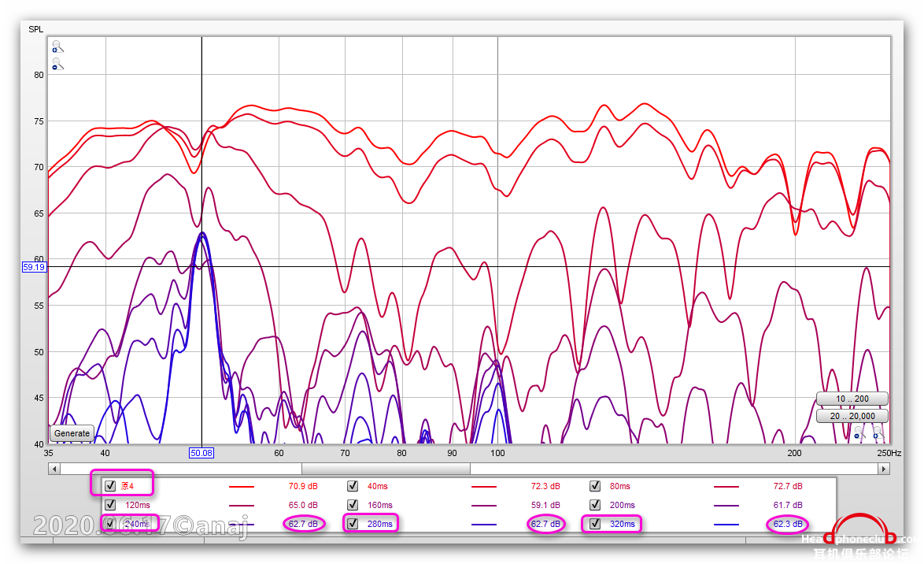The image size is (924, 564).
Task: Click the 65.0 dB value for 120ms
Action: tap(303, 505)
